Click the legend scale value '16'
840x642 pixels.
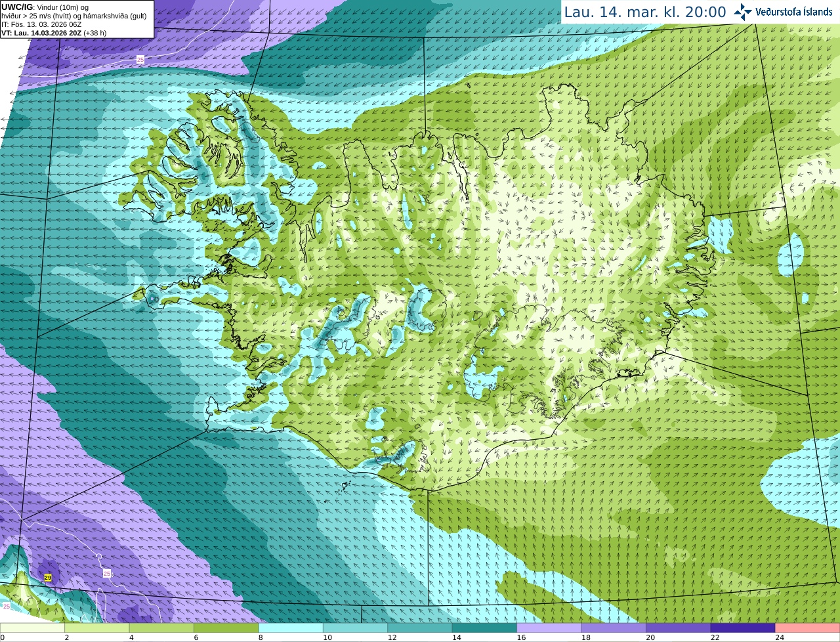click(x=521, y=637)
